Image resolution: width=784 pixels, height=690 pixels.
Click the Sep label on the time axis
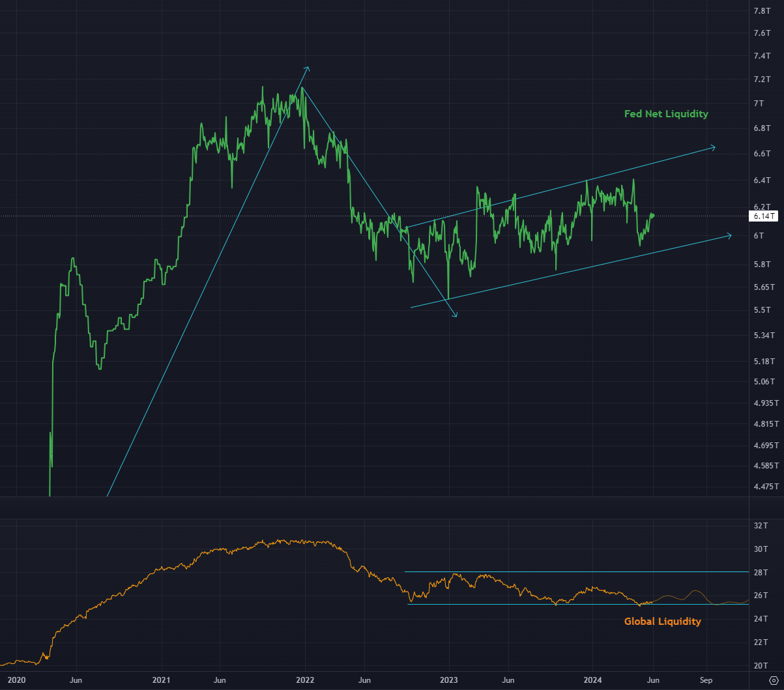(x=707, y=680)
